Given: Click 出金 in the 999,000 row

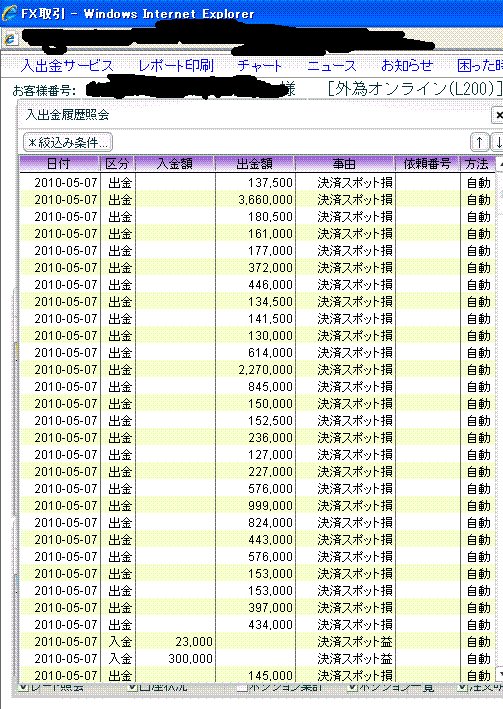Looking at the screenshot, I should [x=120, y=506].
